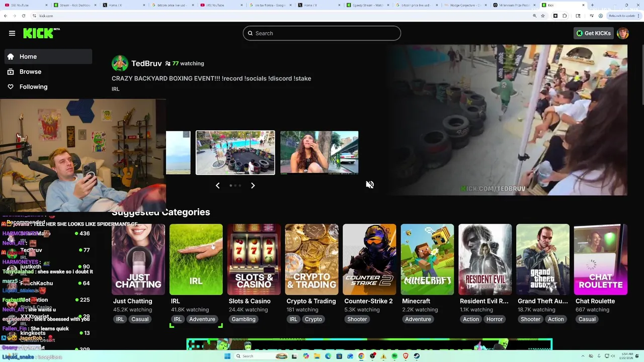Open a new browser tab

tap(592, 5)
